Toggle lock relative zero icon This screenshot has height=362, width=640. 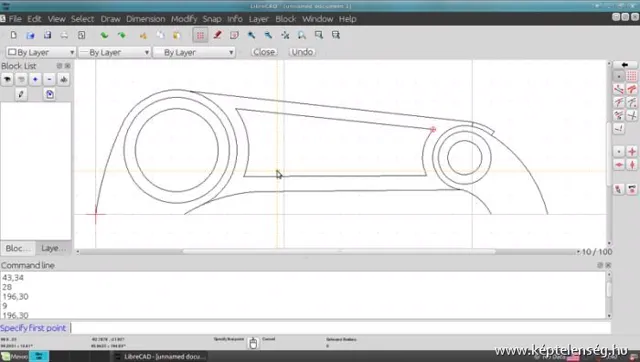tap(632, 189)
